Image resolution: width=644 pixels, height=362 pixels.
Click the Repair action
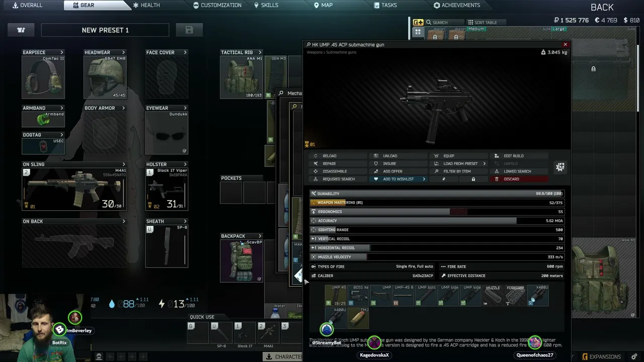coord(338,163)
